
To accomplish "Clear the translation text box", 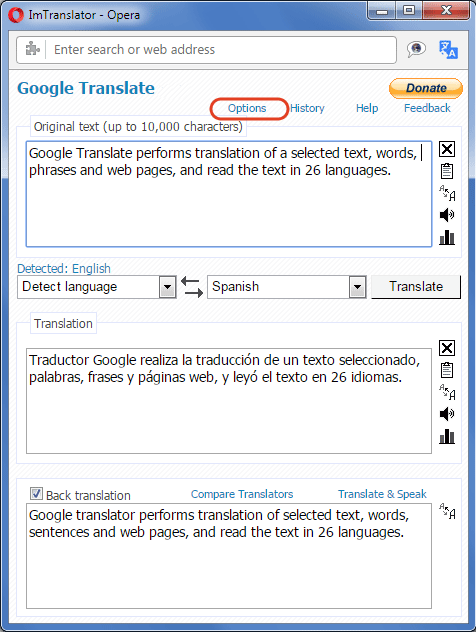I will pos(447,348).
